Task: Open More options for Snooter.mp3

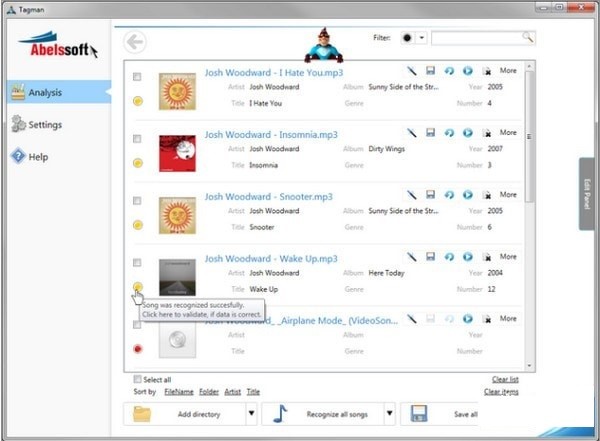Action: [508, 194]
